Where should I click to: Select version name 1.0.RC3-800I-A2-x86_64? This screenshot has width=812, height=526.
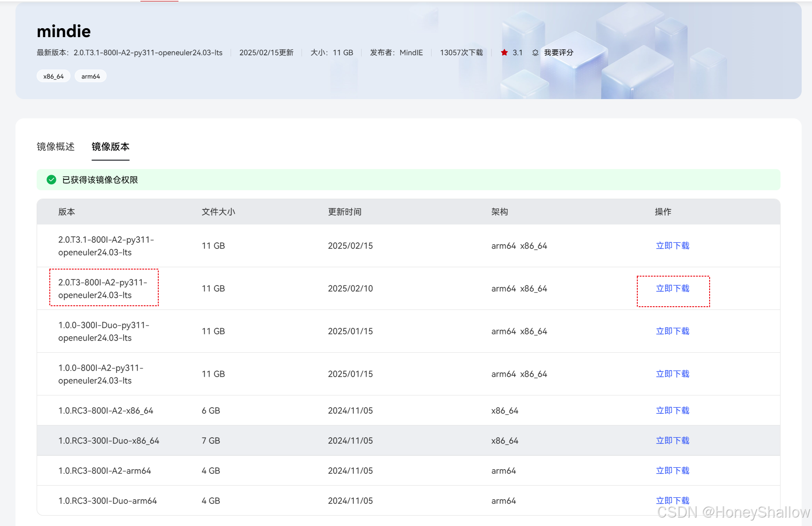click(x=106, y=410)
